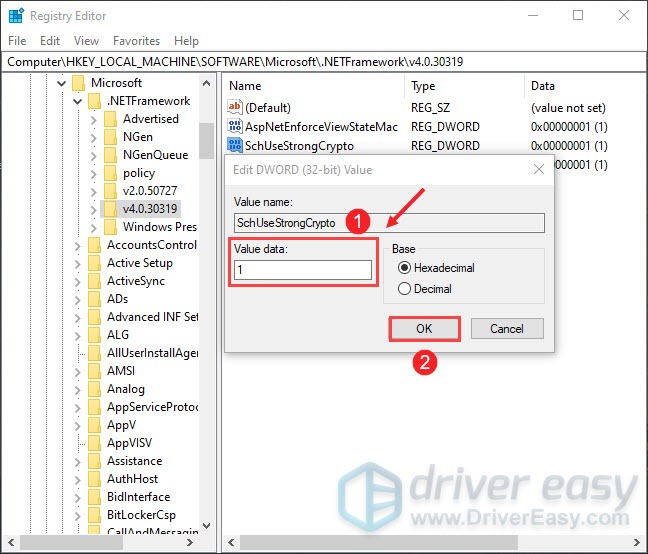
Task: Click the AspNetEnforceViewStateMac DWORD icon
Action: pyautogui.click(x=235, y=126)
